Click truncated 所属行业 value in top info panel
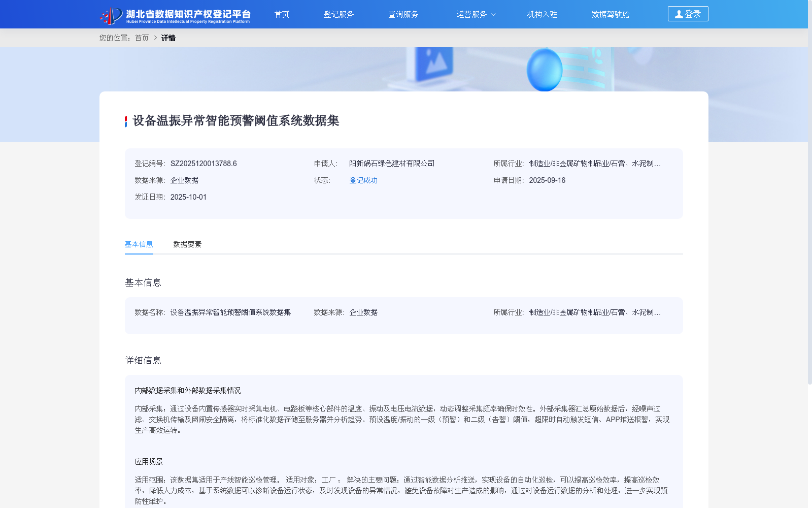The height and width of the screenshot is (508, 812). 595,164
